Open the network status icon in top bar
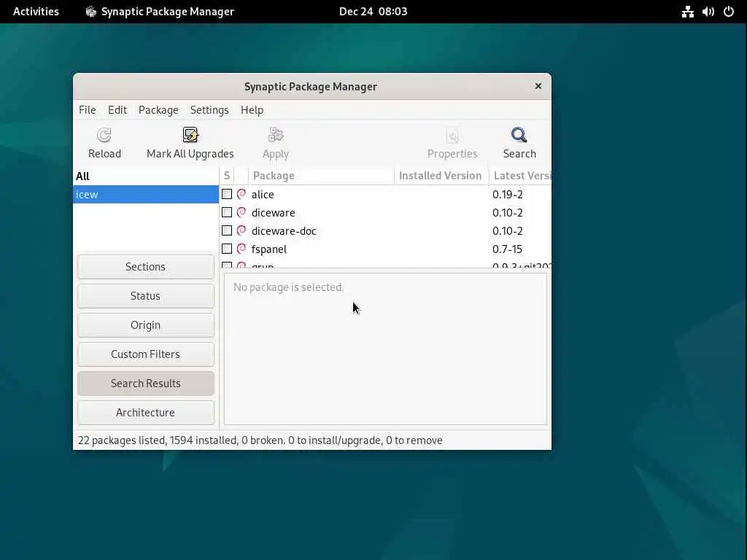This screenshot has width=747, height=560. click(x=687, y=12)
